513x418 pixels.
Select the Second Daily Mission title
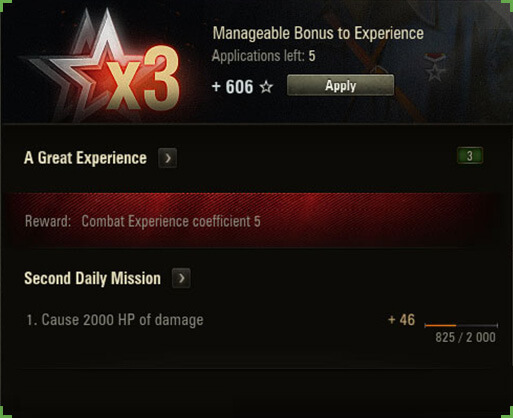click(92, 278)
